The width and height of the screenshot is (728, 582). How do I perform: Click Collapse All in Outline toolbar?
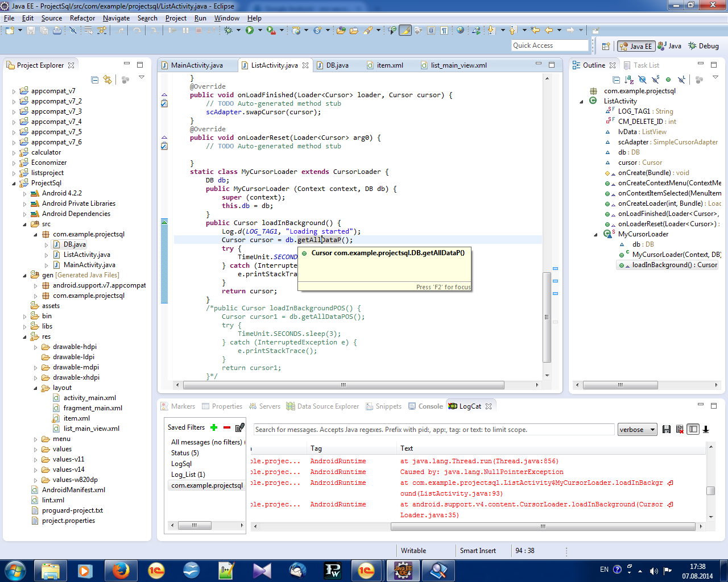point(616,80)
